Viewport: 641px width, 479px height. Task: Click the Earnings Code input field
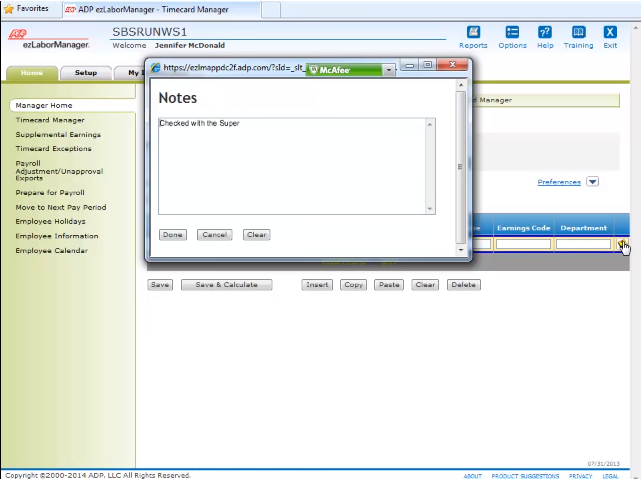[x=523, y=244]
